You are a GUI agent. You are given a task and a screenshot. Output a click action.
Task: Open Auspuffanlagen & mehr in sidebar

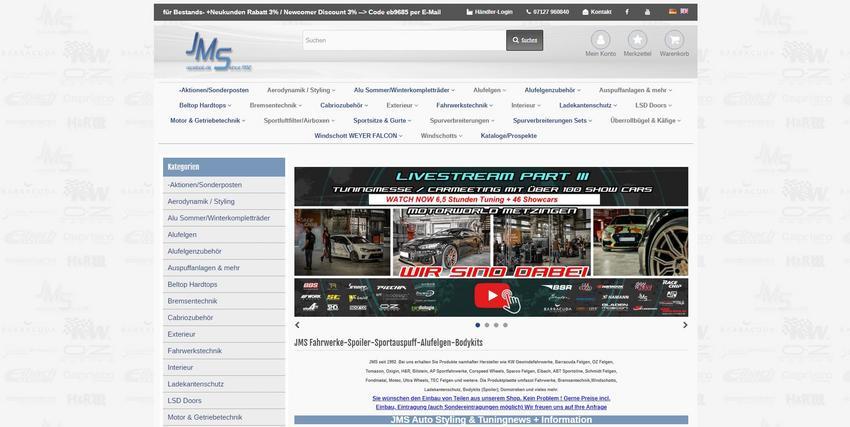click(224, 268)
